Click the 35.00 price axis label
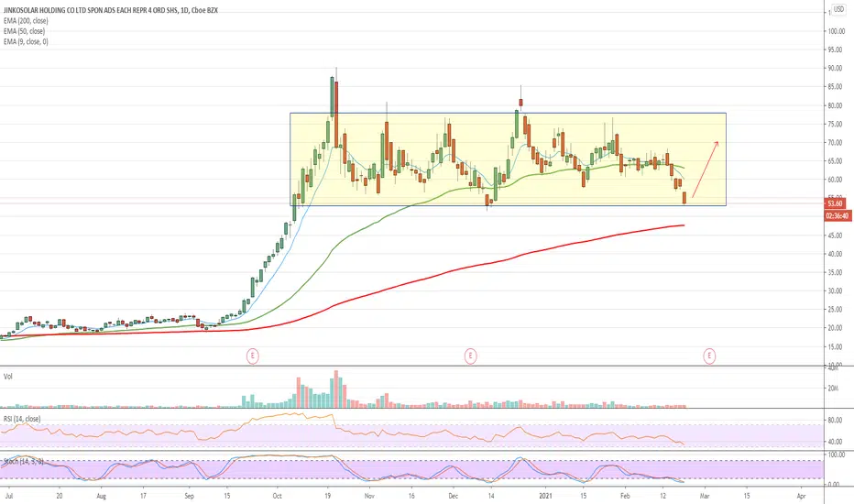The height and width of the screenshot is (504, 854). coord(835,272)
